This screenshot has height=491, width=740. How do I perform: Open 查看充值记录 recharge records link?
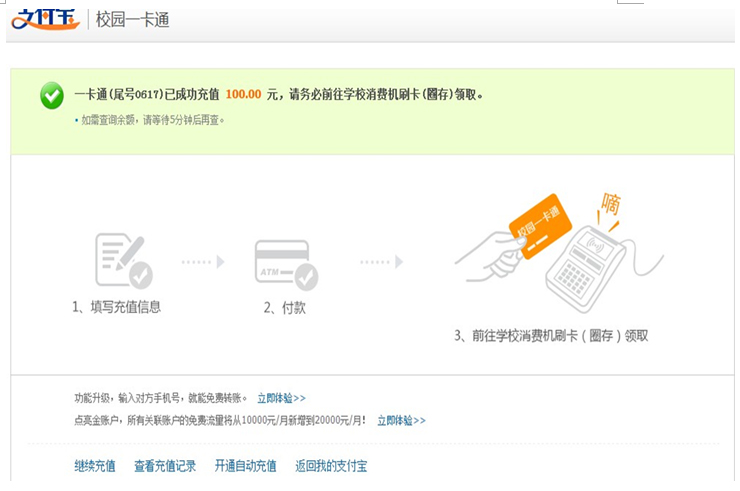[165, 466]
